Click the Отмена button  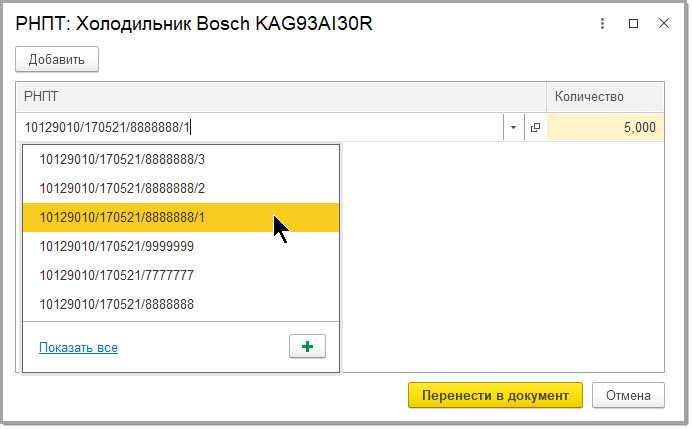pyautogui.click(x=628, y=395)
